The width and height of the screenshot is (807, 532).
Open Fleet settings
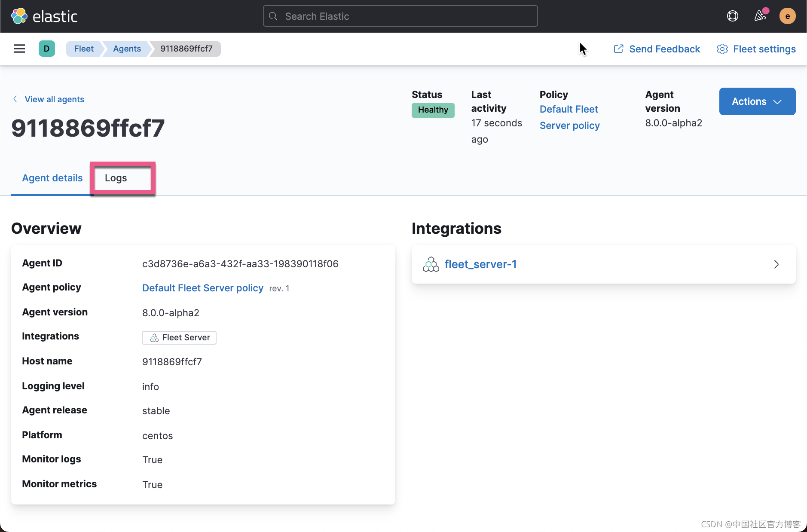(756, 49)
